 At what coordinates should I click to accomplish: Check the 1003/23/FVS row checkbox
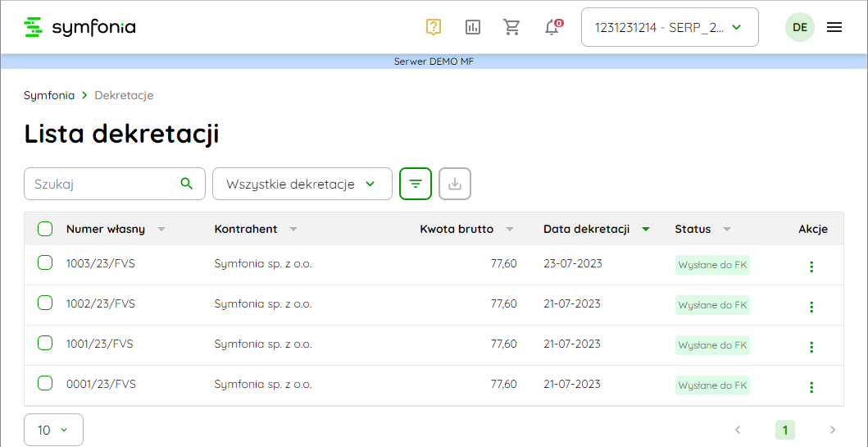(45, 262)
